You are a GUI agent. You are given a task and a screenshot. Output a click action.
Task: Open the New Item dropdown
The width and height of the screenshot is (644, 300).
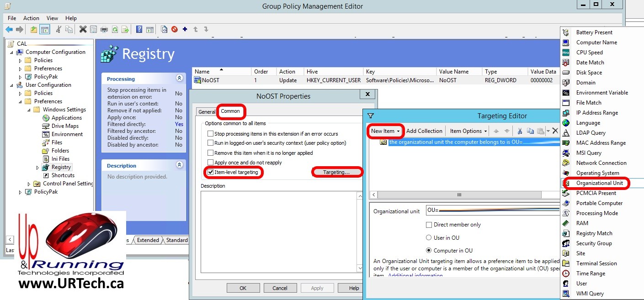coord(385,131)
